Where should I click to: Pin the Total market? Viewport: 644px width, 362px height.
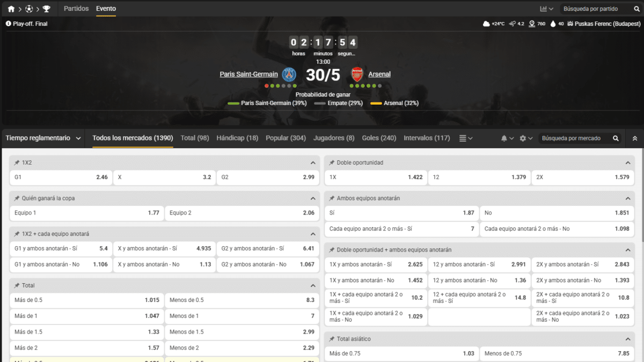(x=17, y=286)
